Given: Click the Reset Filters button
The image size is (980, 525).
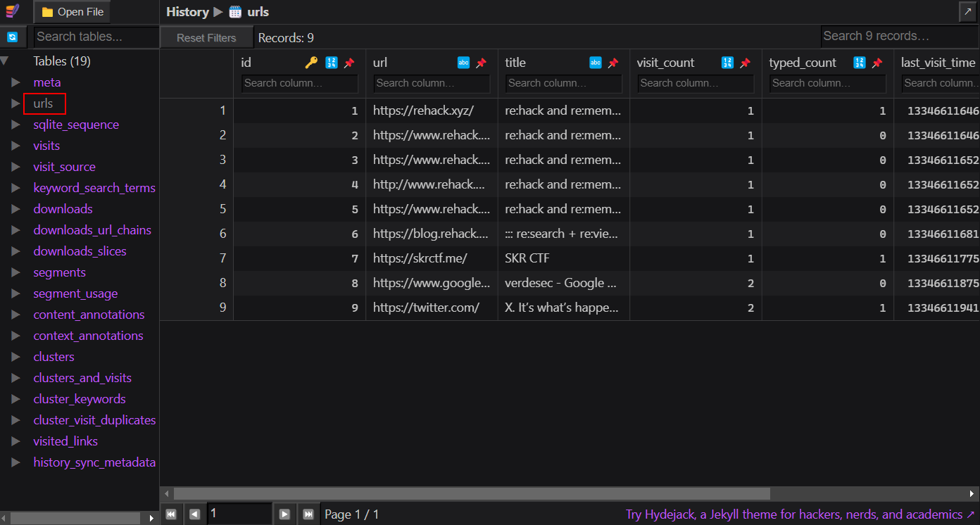Looking at the screenshot, I should (x=206, y=38).
